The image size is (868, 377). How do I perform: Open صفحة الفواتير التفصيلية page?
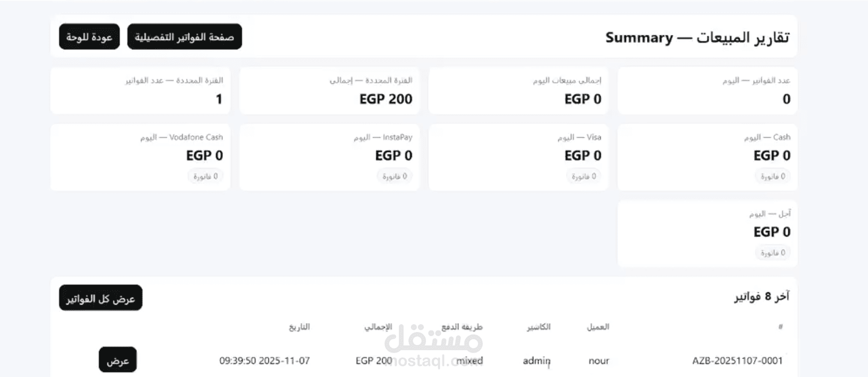pyautogui.click(x=184, y=36)
